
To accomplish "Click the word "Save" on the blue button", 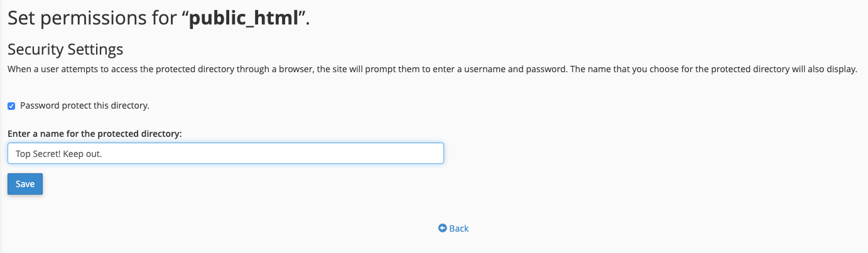I will coord(25,184).
